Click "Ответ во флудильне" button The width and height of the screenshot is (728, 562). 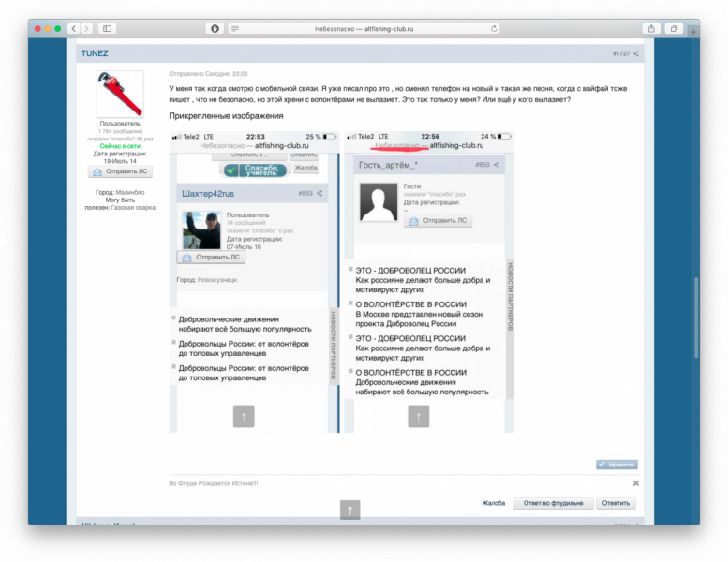[x=553, y=503]
